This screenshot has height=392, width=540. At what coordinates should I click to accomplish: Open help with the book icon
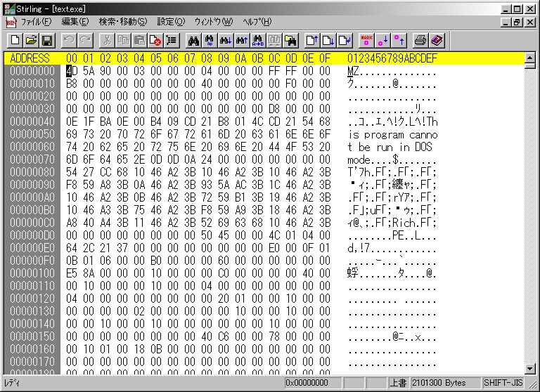click(437, 40)
